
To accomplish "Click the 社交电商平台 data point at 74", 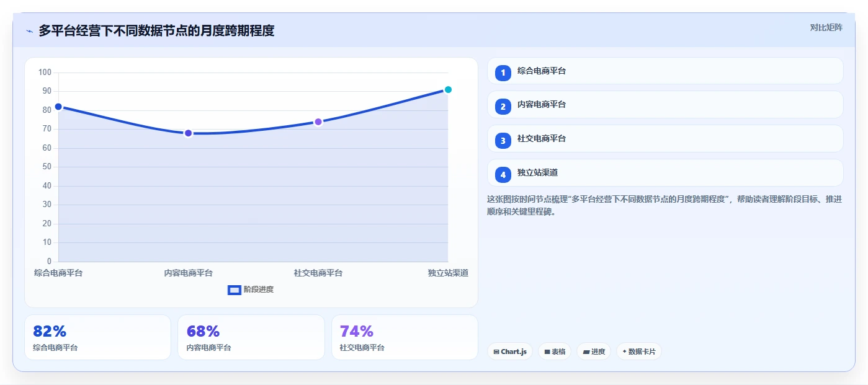I will (318, 122).
